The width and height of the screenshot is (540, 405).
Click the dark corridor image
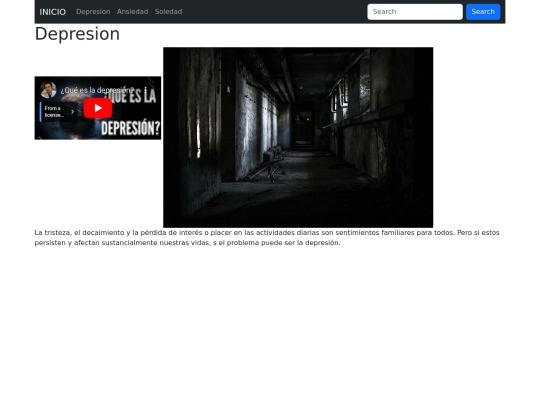(298, 137)
